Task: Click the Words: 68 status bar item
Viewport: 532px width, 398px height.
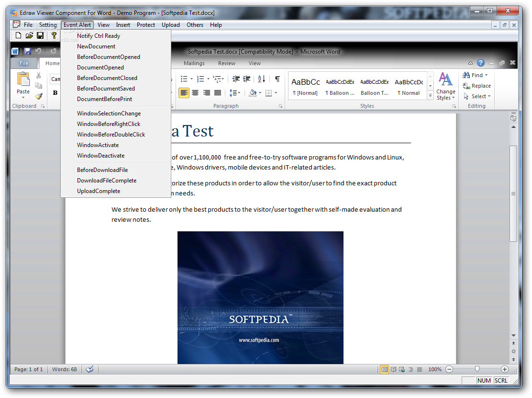Action: point(65,369)
